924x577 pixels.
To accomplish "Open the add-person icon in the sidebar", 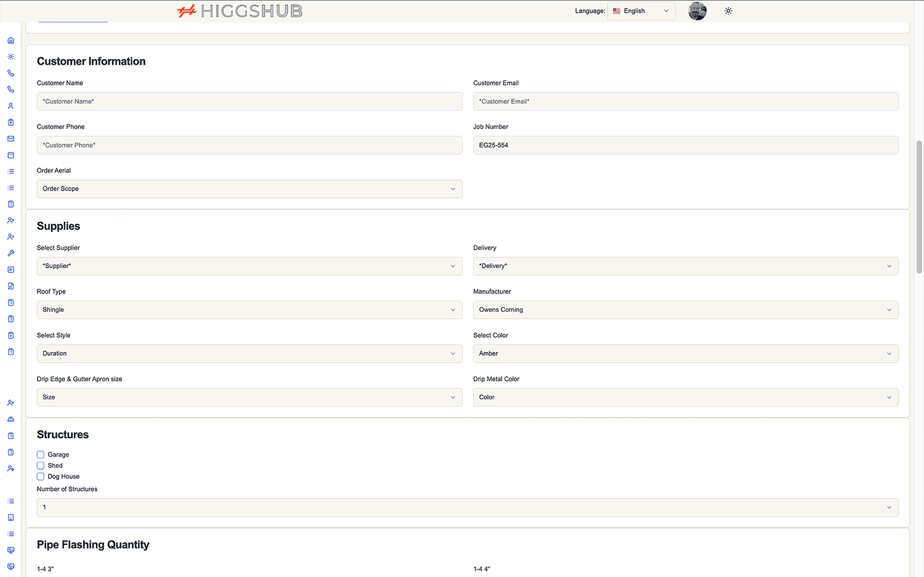I will pos(10,220).
